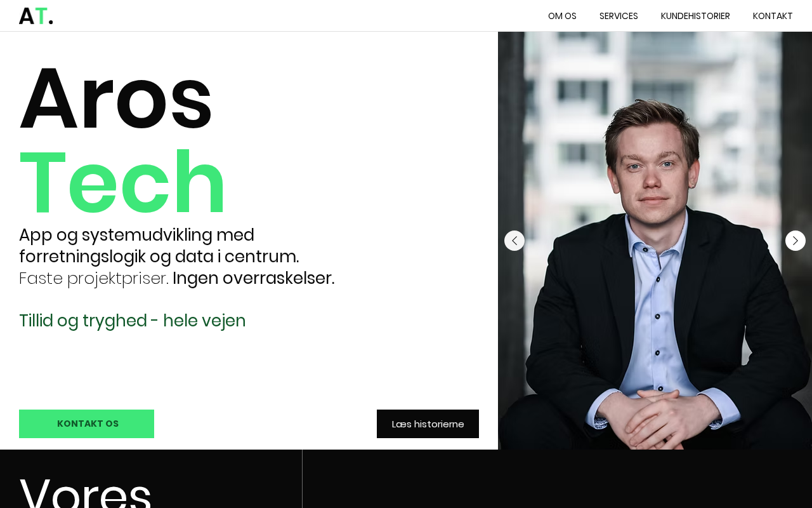Click the Ingen overraskelser text
This screenshot has height=508, width=812.
(254, 278)
